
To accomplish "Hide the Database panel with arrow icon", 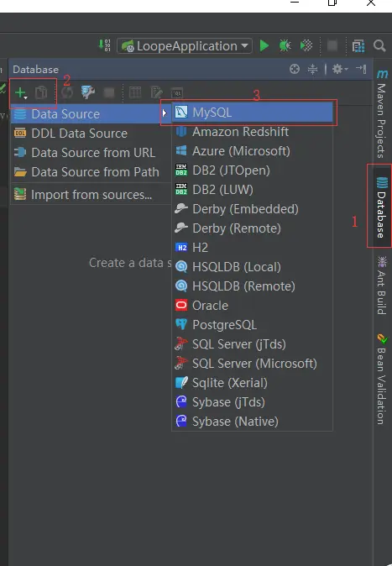I will 361,69.
